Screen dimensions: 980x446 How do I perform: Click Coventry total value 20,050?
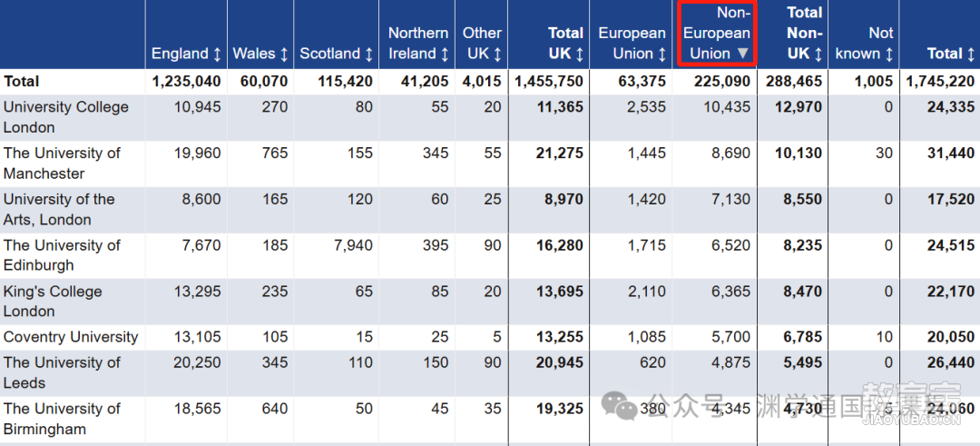coord(951,337)
